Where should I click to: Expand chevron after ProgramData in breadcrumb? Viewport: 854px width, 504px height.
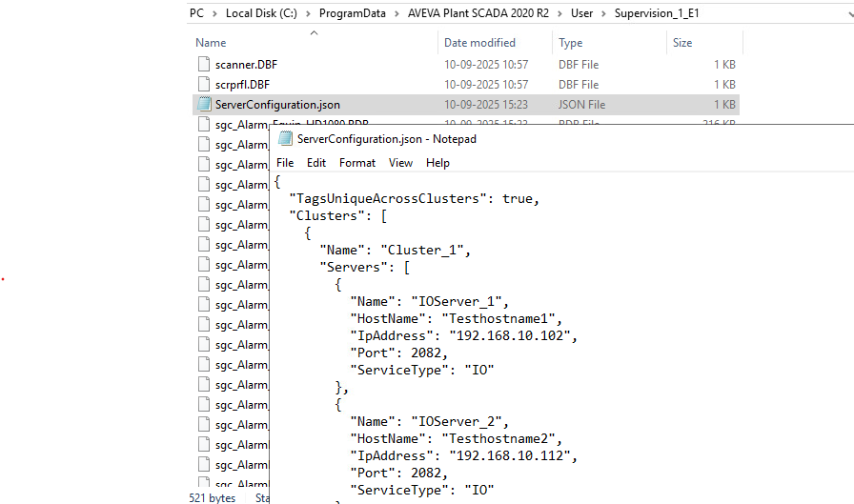396,13
